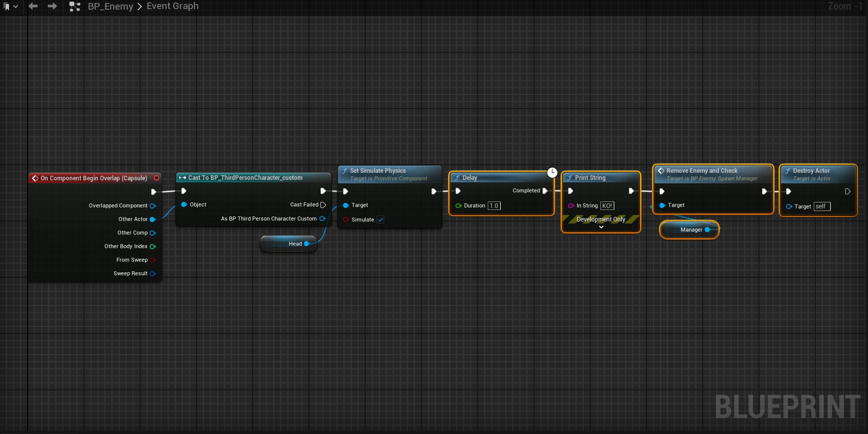Click the Manager variable output pin
This screenshot has width=868, height=434.
707,230
